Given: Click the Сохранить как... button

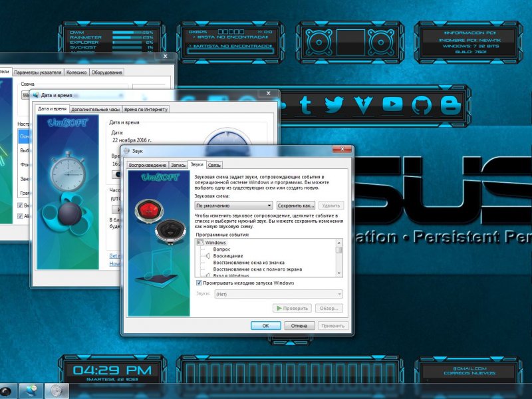Looking at the screenshot, I should click(296, 205).
